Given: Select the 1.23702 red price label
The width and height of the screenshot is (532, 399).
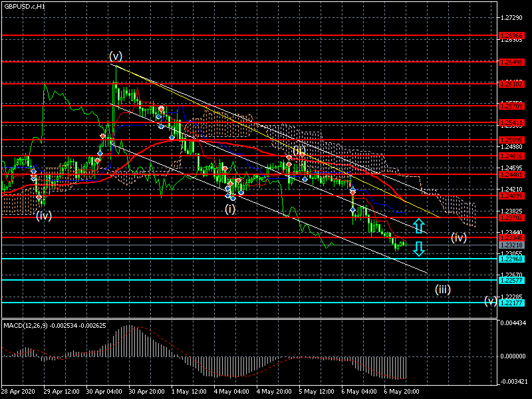Looking at the screenshot, I should pyautogui.click(x=511, y=218).
